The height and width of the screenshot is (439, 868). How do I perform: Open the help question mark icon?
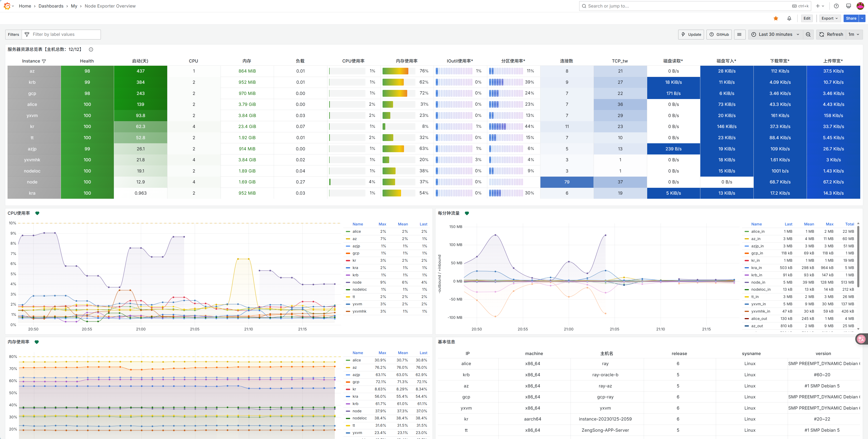point(836,6)
